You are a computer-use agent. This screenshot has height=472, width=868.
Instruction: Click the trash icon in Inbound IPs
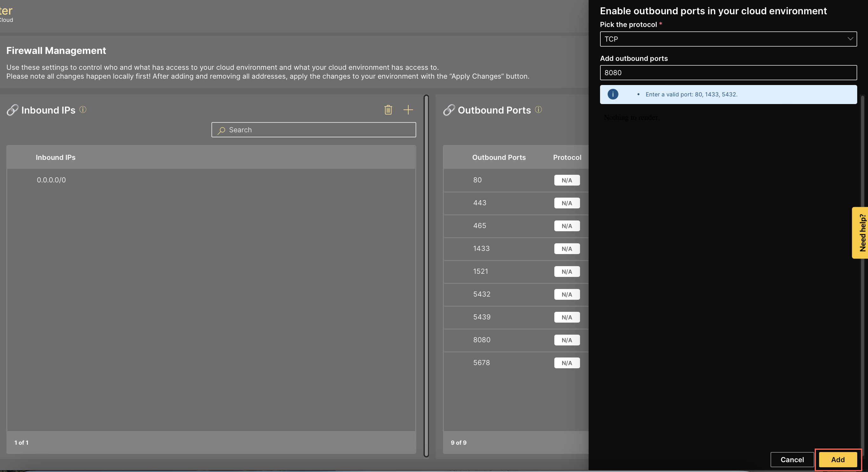coord(388,110)
